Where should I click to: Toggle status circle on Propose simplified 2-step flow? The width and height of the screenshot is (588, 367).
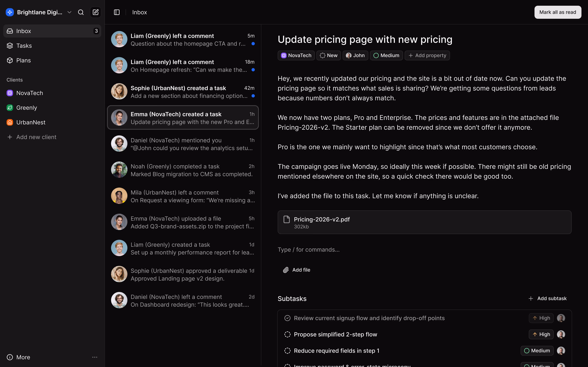click(287, 334)
